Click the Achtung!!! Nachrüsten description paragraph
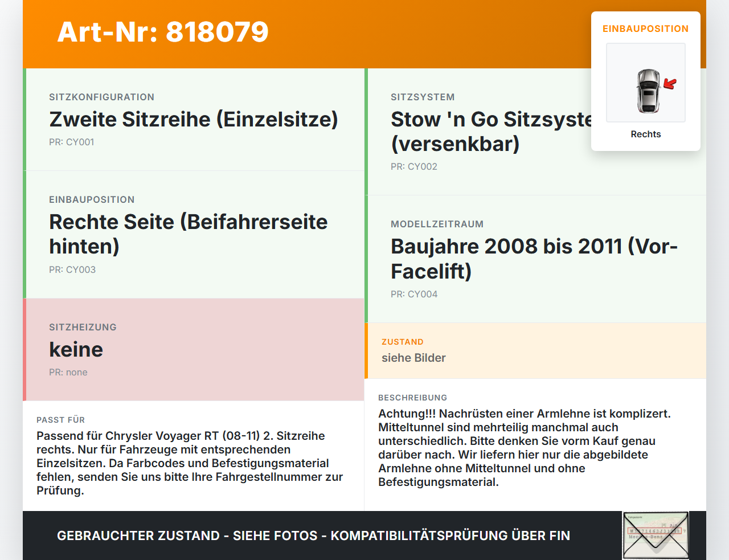The height and width of the screenshot is (560, 729). click(525, 448)
